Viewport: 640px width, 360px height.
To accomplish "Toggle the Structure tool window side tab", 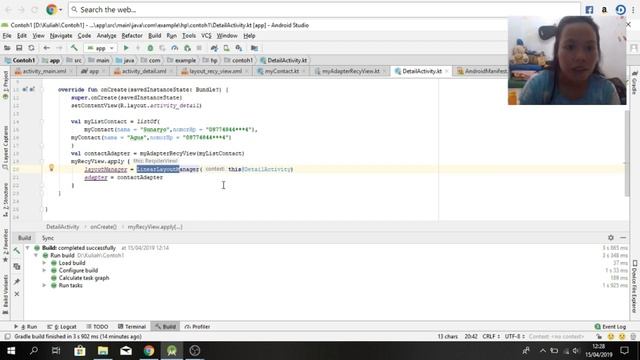I will point(5,199).
